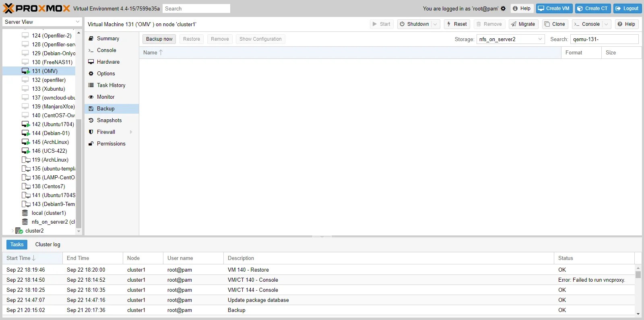Click the backup Search field with qemu-131-
This screenshot has width=644, height=320.
click(x=605, y=39)
